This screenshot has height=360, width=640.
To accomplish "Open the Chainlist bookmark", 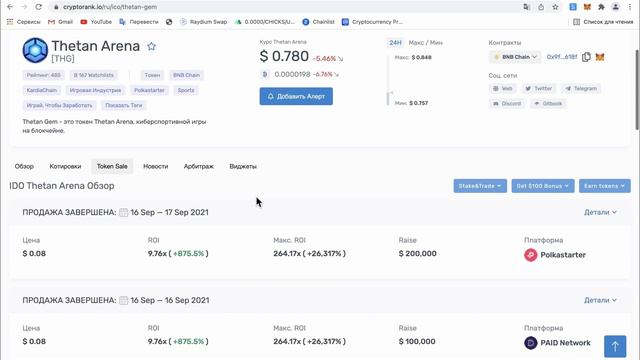I will click(318, 22).
